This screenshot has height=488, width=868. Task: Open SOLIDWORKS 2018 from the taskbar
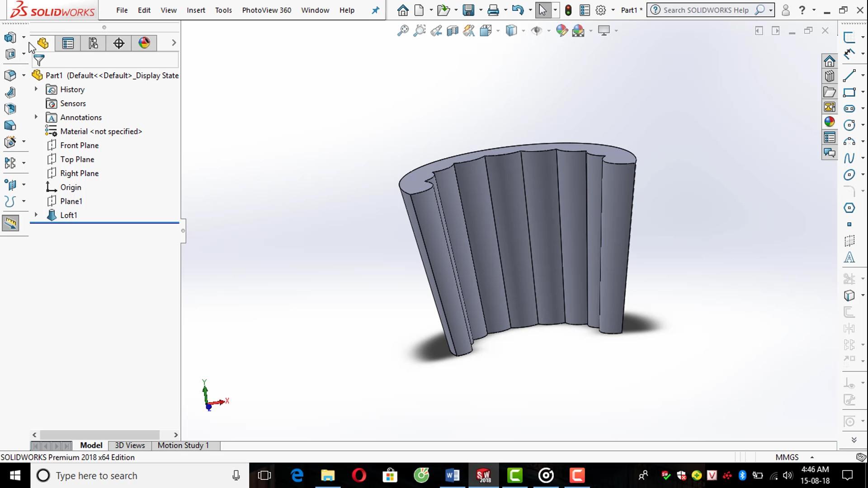484,475
